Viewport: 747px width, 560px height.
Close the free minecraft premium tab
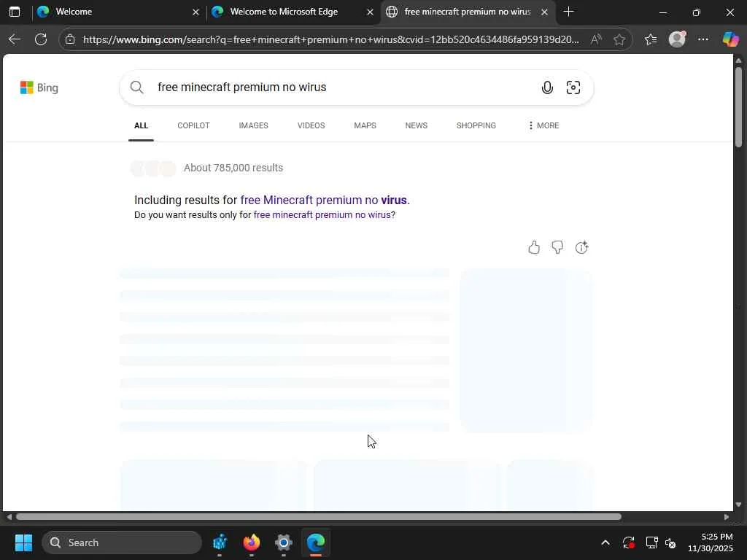(x=544, y=12)
